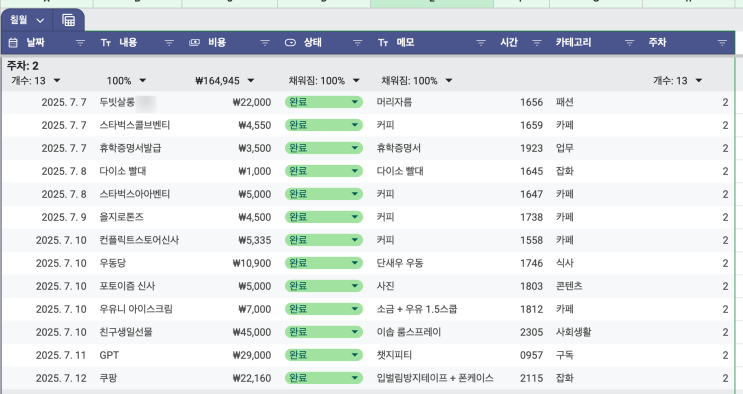Open the 내용 column filter
Screen dimensions: 743x394
[169, 43]
